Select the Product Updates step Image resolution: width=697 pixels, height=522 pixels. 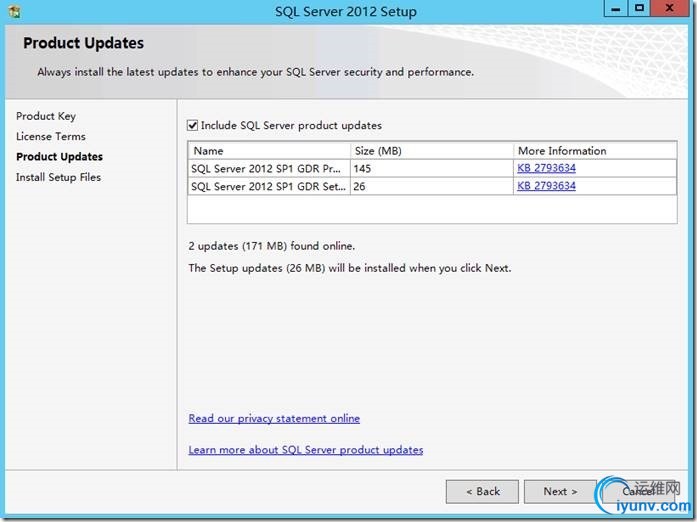(59, 157)
